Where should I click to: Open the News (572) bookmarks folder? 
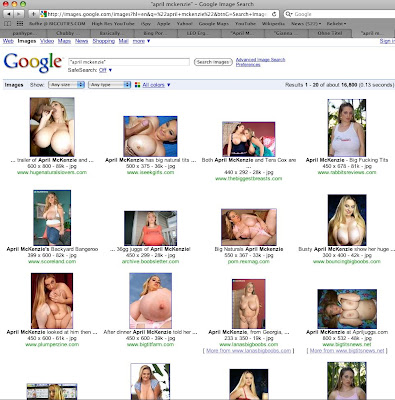click(306, 24)
